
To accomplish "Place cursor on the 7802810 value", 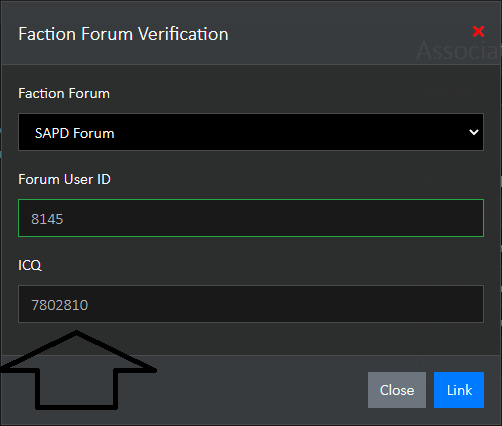I will click(60, 305).
